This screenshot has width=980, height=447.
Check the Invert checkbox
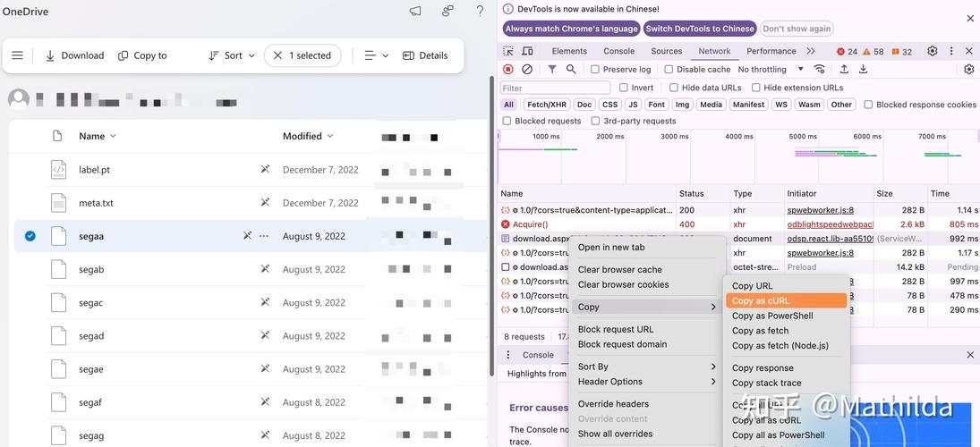coord(623,88)
